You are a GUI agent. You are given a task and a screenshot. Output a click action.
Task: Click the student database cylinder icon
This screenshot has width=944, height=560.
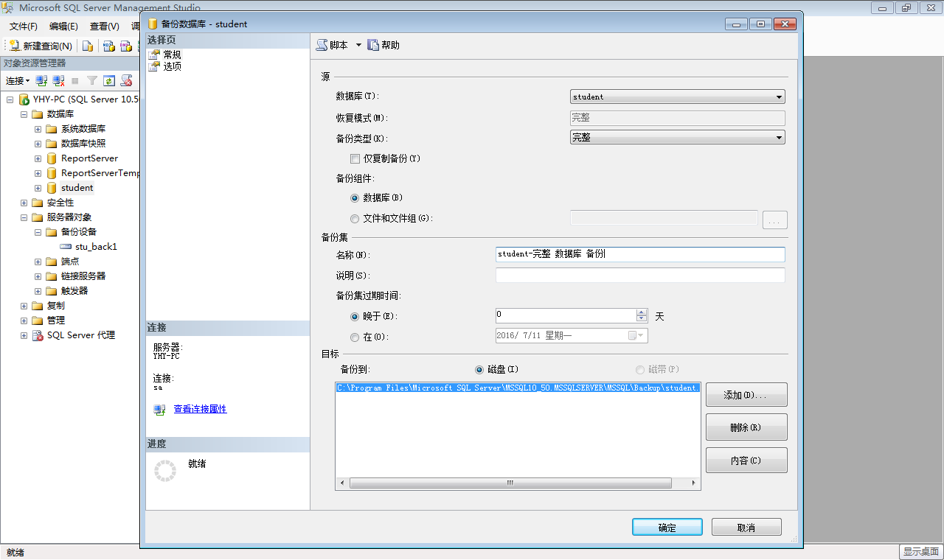pyautogui.click(x=52, y=188)
